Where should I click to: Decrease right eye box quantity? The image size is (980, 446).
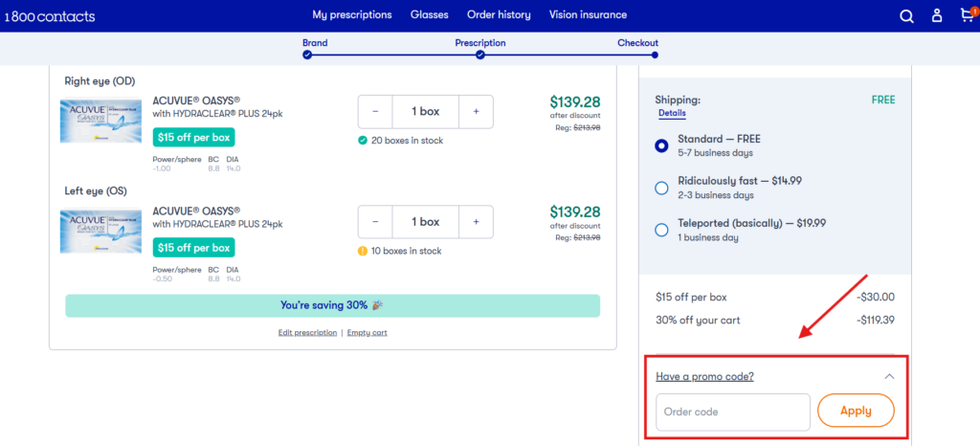click(x=375, y=112)
